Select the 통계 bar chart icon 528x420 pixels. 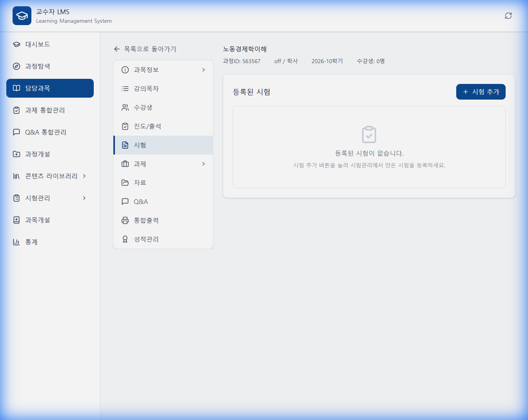16,242
